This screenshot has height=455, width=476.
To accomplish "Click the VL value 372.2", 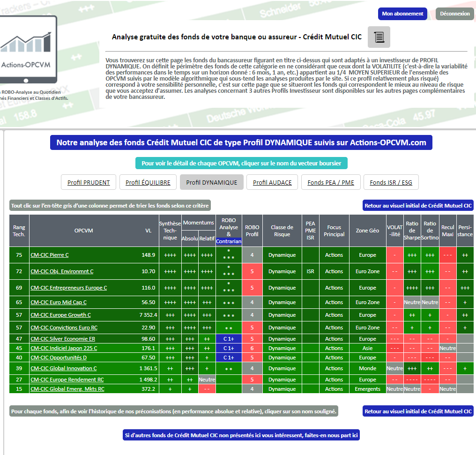I will pyautogui.click(x=148, y=389).
